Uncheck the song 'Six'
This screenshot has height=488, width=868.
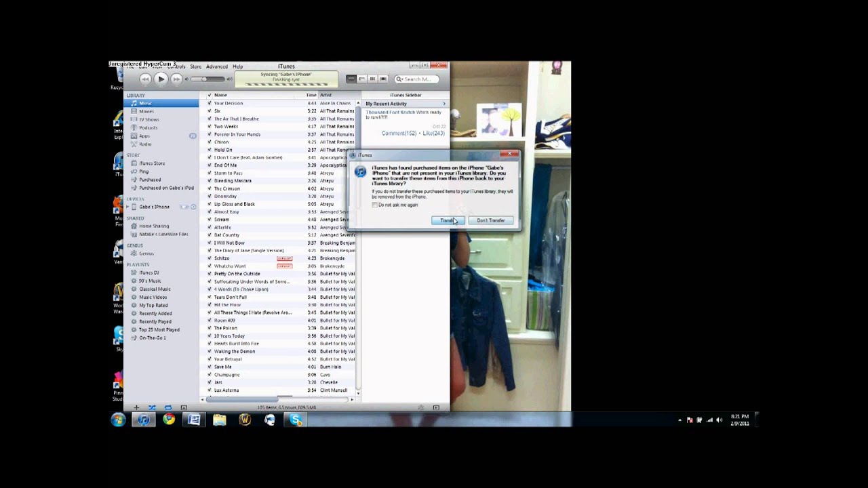pos(209,110)
